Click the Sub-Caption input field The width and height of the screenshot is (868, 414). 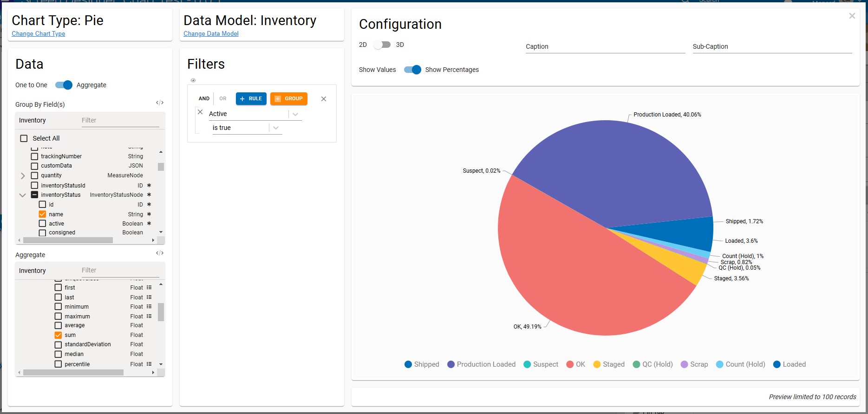(x=772, y=46)
